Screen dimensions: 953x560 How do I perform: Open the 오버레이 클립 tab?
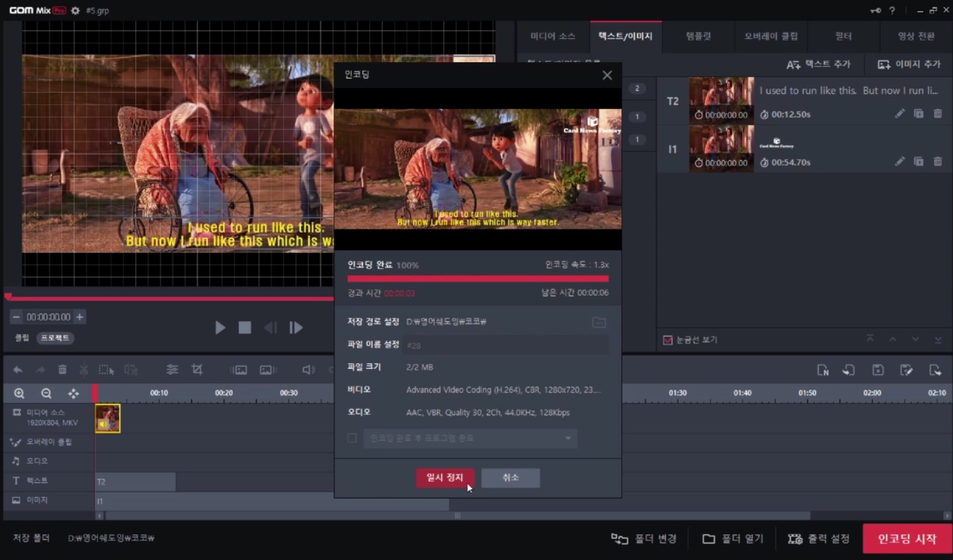pyautogui.click(x=771, y=36)
